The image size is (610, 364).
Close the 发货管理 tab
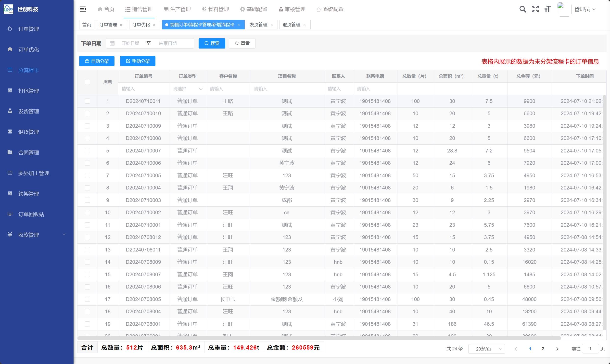pos(272,25)
